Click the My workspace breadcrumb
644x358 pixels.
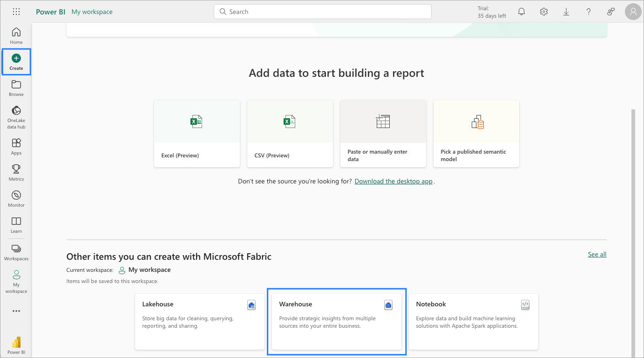point(92,12)
